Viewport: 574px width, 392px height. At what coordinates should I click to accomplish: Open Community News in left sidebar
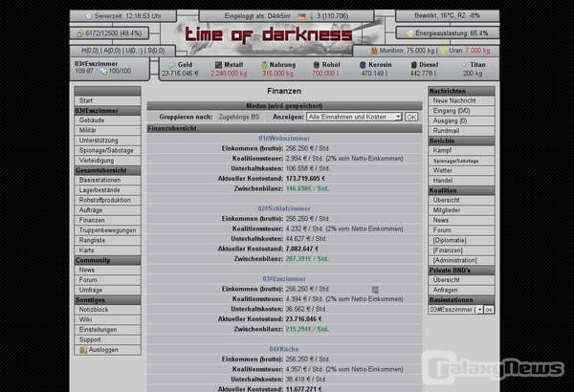coord(107,270)
